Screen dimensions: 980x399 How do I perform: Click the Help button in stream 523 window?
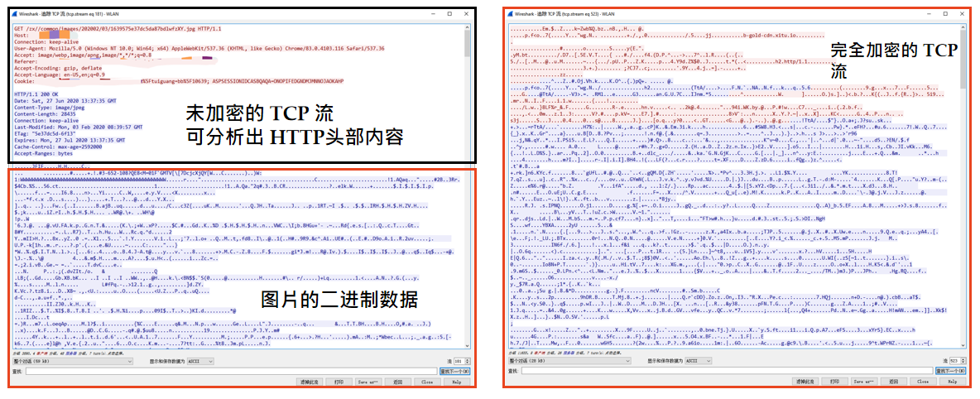pos(954,381)
